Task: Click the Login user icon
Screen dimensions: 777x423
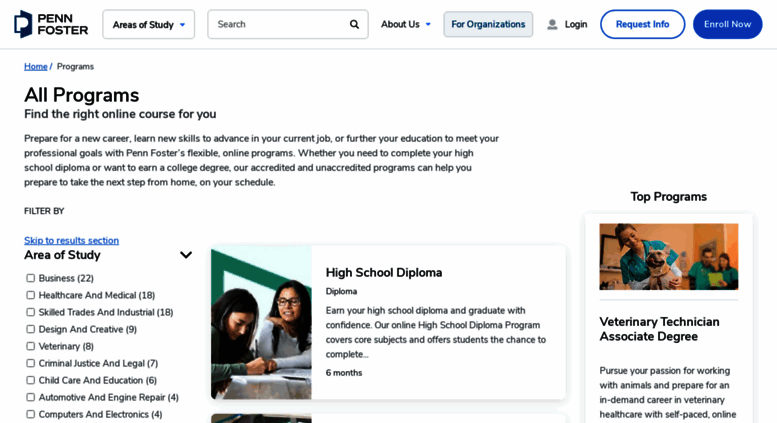Action: 552,24
